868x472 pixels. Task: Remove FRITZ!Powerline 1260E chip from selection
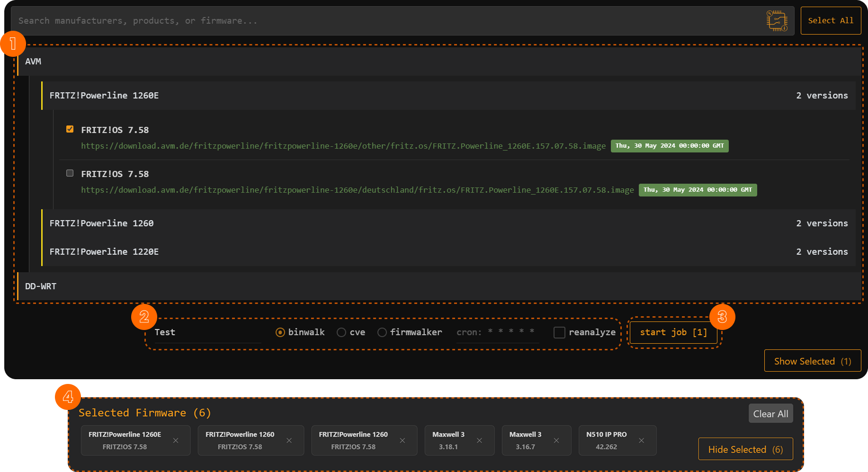click(176, 440)
